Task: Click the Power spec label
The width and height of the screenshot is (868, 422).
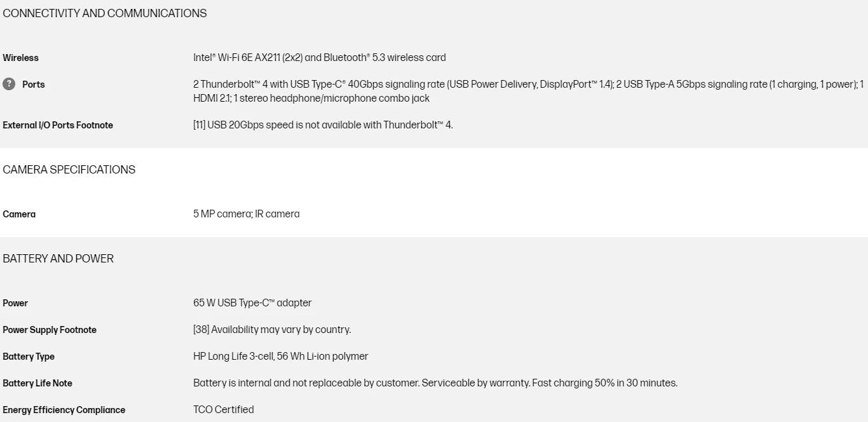Action: coord(15,303)
